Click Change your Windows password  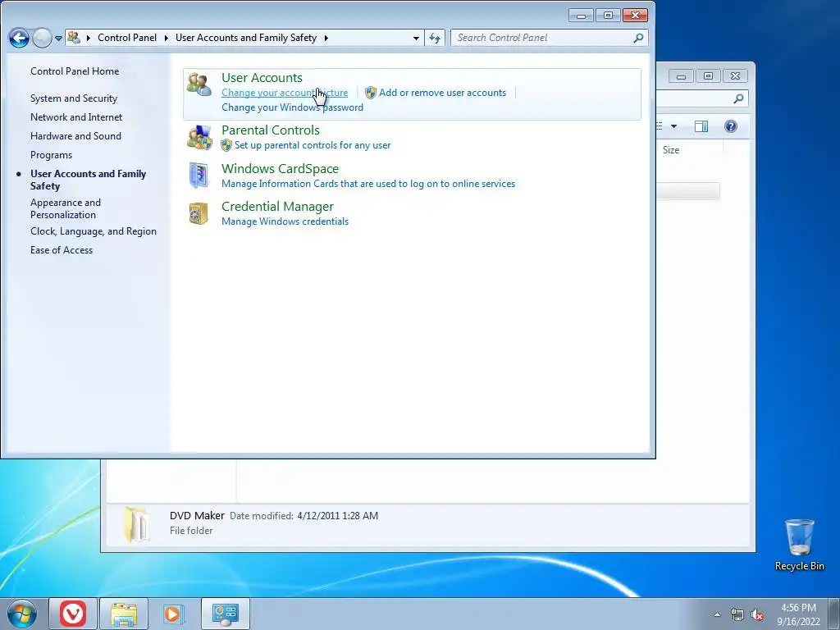pos(293,107)
